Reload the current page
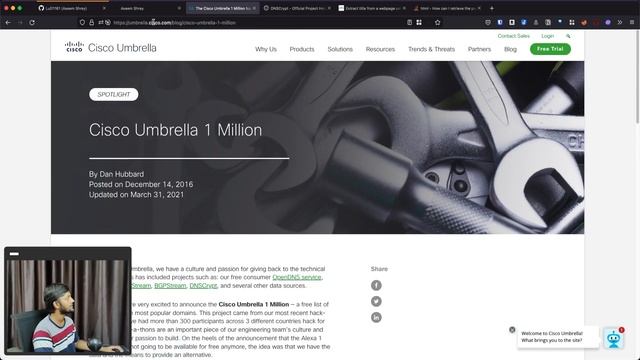Screen dimensions: 640x360 (32, 22)
